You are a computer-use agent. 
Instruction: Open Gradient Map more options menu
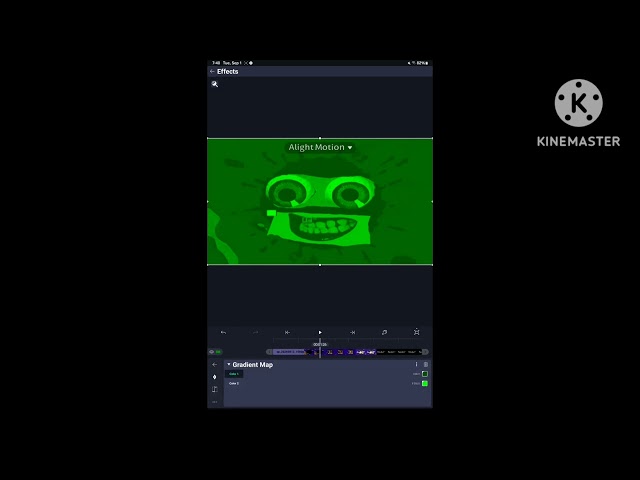tap(416, 364)
